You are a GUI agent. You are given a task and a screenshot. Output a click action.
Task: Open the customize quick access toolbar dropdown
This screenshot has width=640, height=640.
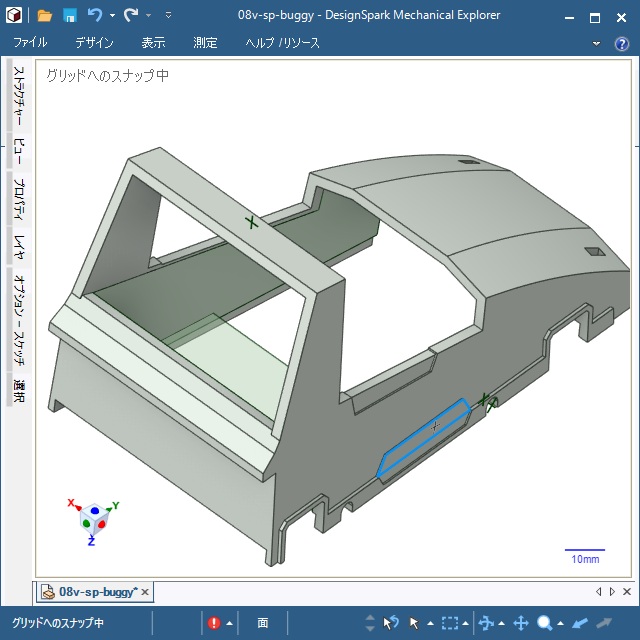(x=168, y=16)
